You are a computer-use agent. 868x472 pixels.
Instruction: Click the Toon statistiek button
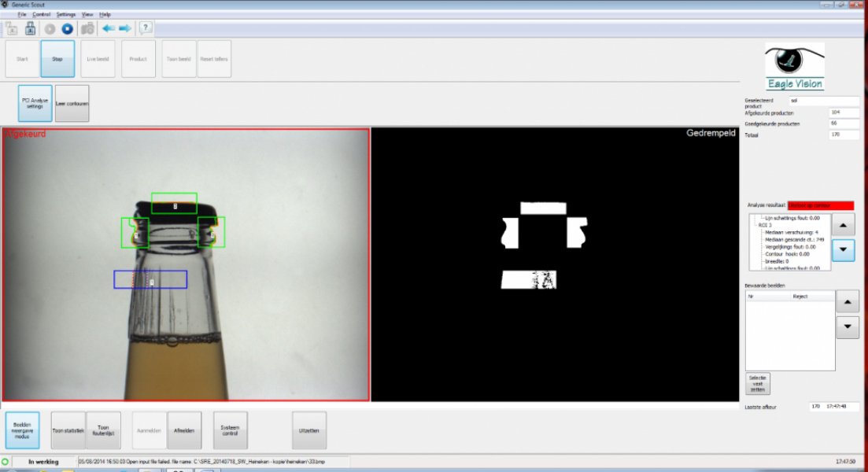pos(68,430)
